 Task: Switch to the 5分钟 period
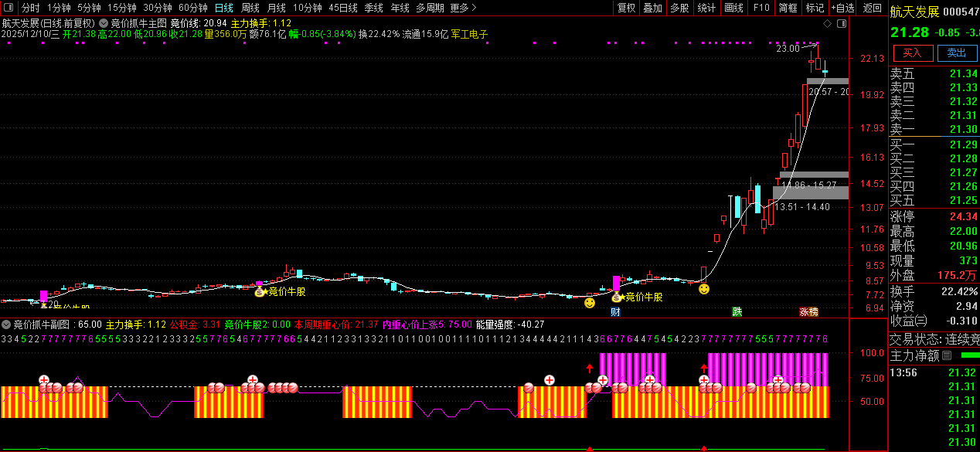point(89,8)
